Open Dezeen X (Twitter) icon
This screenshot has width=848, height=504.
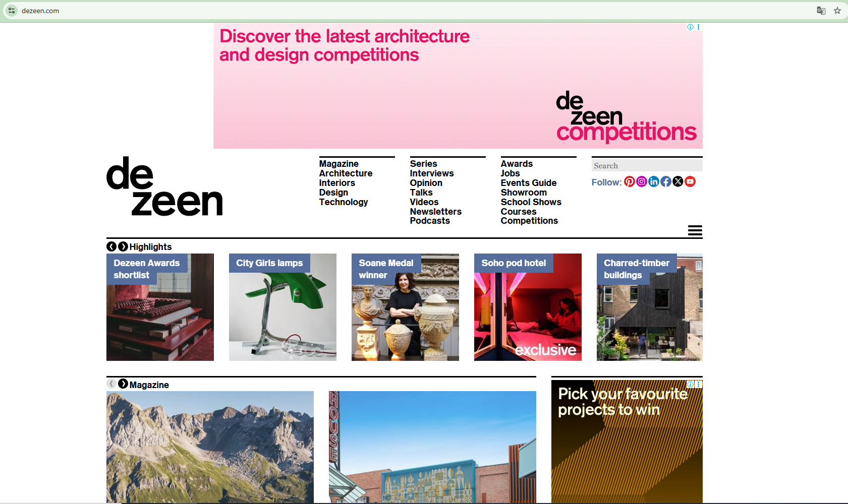pyautogui.click(x=678, y=181)
